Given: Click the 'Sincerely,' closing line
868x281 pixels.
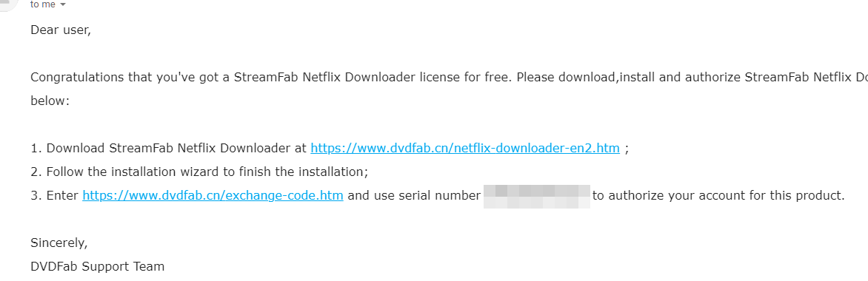Looking at the screenshot, I should pos(59,243).
